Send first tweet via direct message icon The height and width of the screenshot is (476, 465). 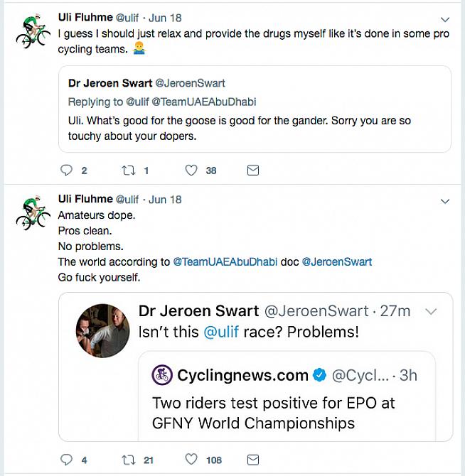pos(252,171)
